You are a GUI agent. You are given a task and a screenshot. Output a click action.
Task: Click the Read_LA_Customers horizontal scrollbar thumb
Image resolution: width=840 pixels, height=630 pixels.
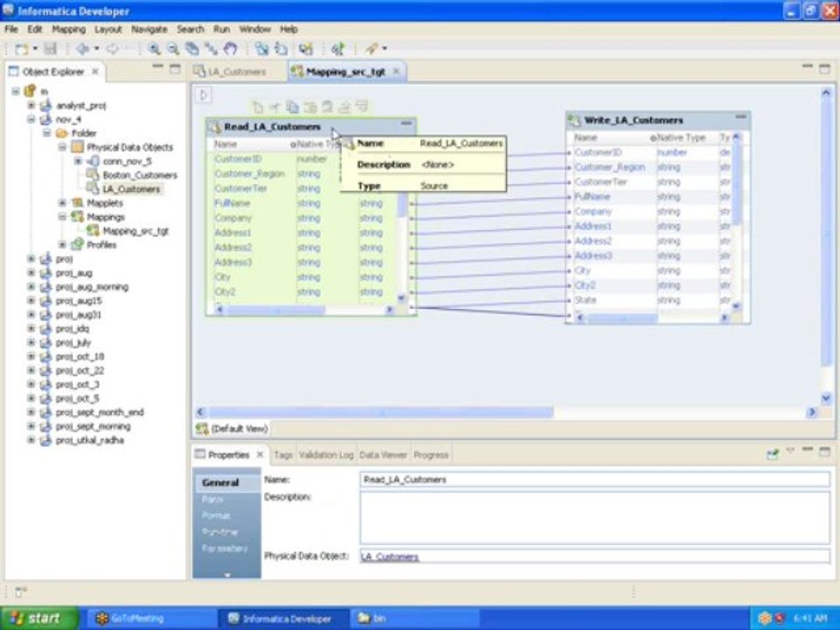[276, 310]
